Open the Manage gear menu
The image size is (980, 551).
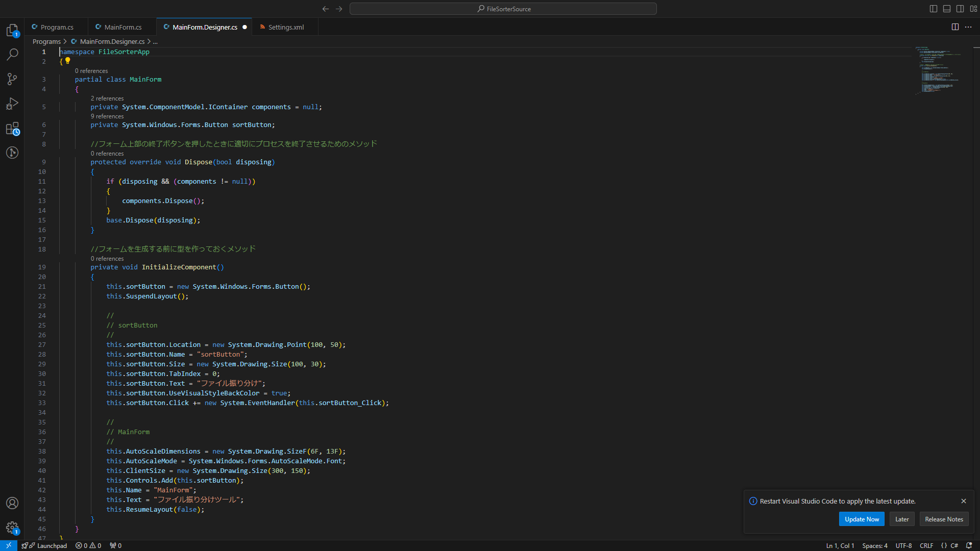12,528
